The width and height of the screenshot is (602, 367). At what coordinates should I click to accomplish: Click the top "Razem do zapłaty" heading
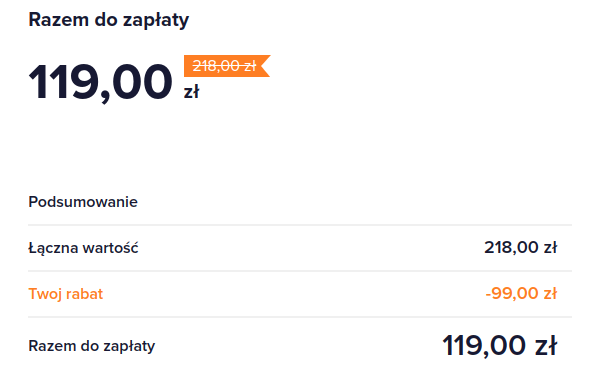click(x=109, y=20)
